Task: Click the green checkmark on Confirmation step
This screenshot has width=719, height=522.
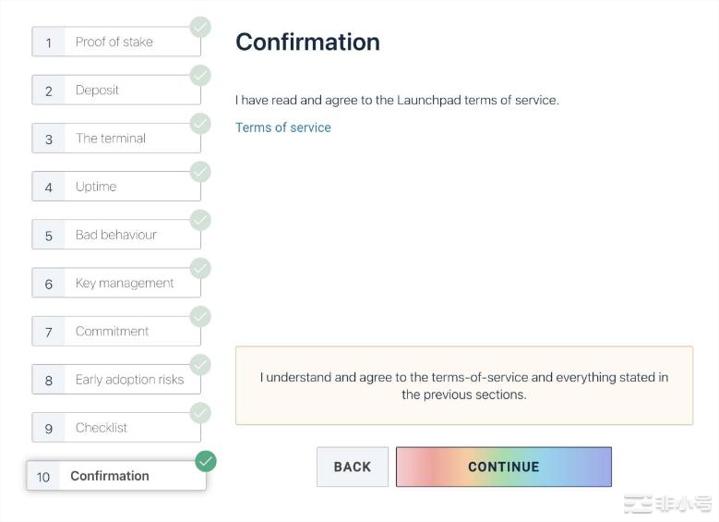Action: click(206, 461)
